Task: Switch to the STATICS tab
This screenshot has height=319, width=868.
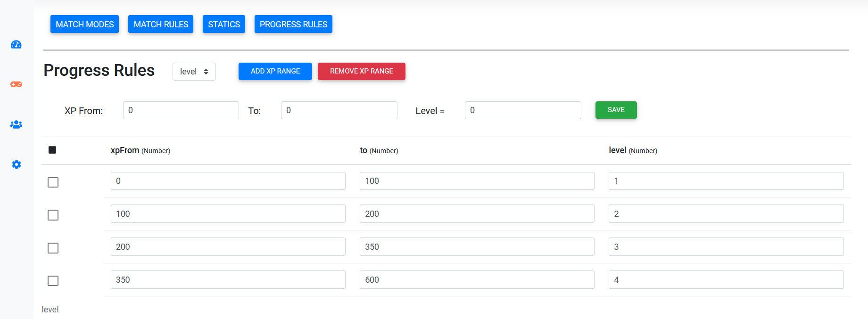Action: coord(224,24)
